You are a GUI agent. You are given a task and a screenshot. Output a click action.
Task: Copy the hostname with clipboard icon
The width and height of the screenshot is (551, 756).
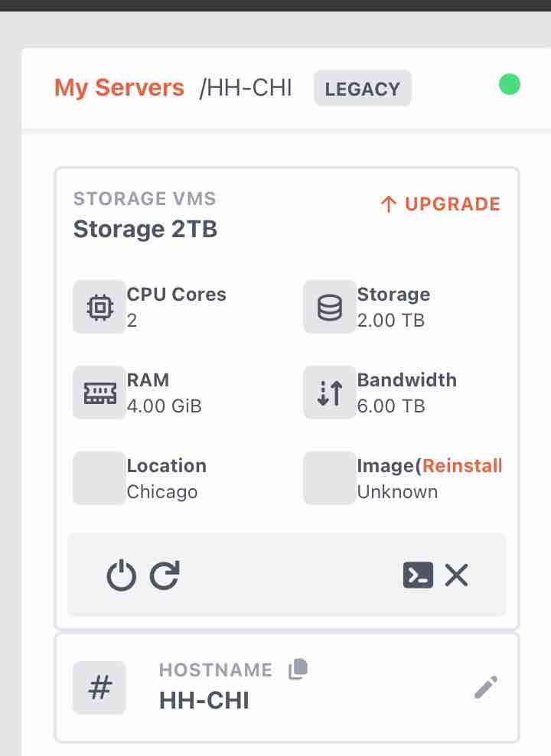298,670
